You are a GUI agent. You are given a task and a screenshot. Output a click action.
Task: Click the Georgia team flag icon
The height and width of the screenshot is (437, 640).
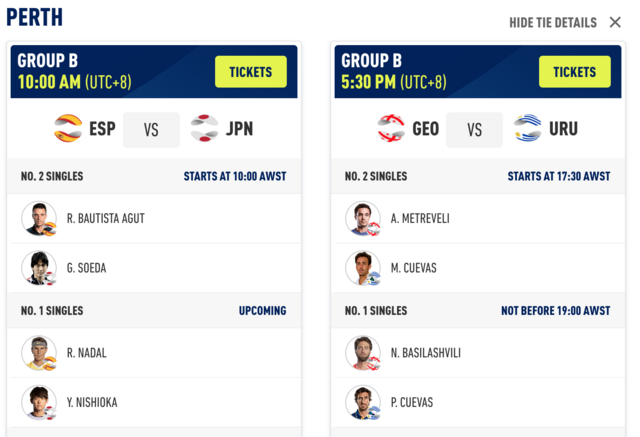tap(391, 129)
